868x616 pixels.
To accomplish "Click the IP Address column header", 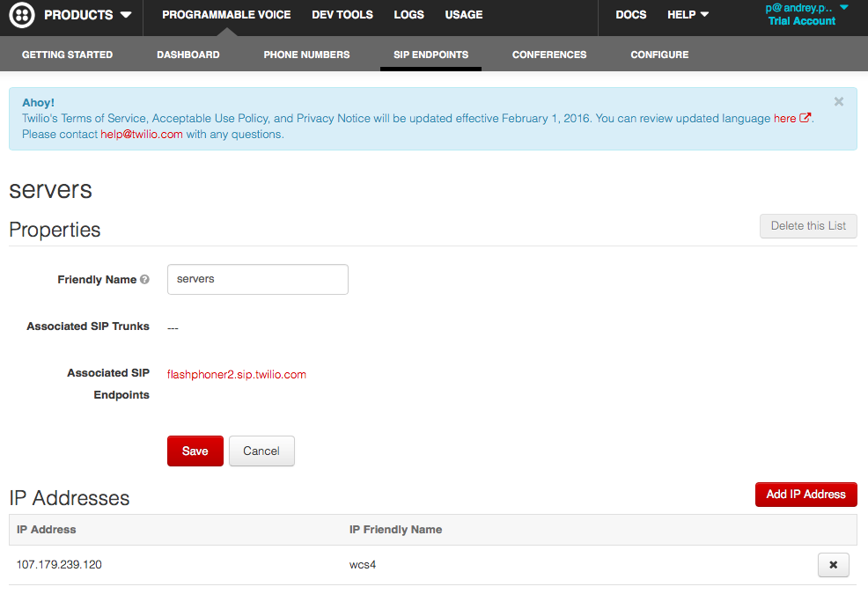I will (x=47, y=530).
